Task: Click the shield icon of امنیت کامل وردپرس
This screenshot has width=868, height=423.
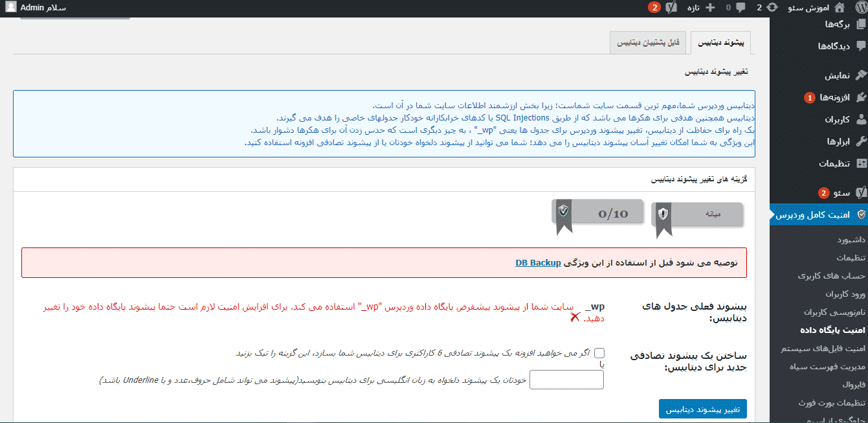Action: coord(861,214)
